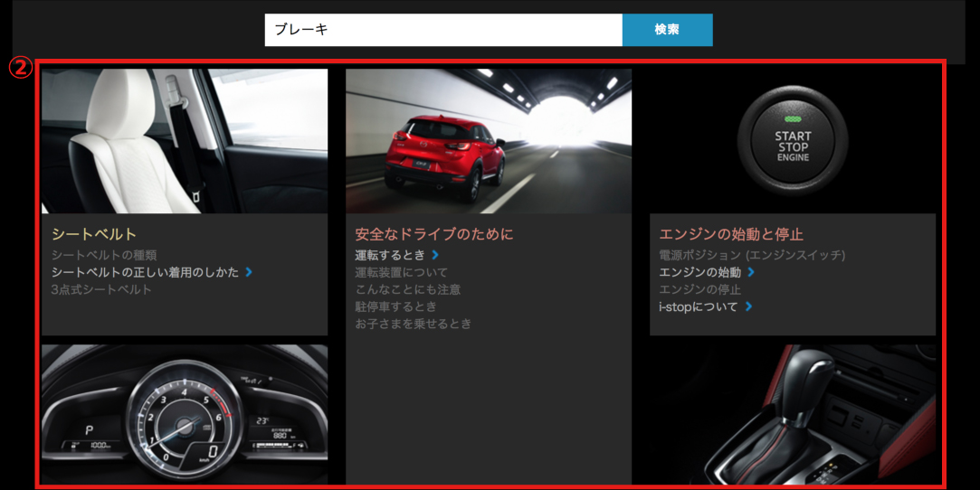The height and width of the screenshot is (490, 980).
Task: Open the red car in tunnel photo
Action: pos(488,141)
